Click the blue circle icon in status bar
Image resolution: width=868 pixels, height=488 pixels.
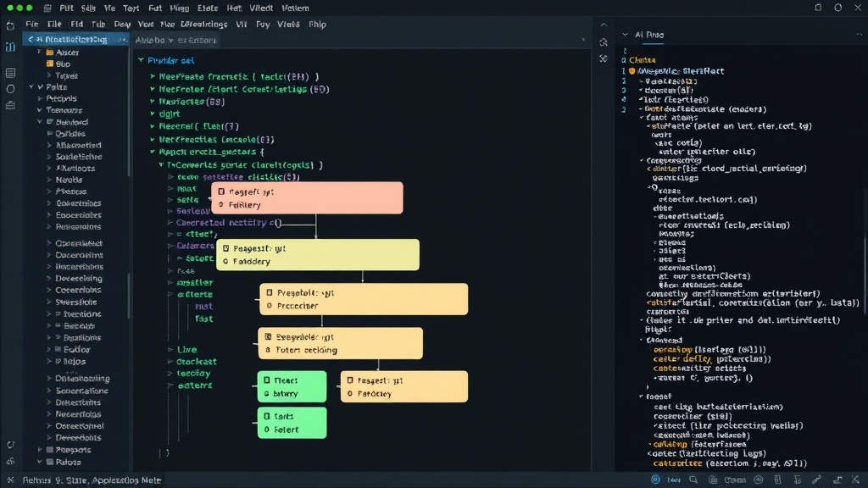point(655,480)
